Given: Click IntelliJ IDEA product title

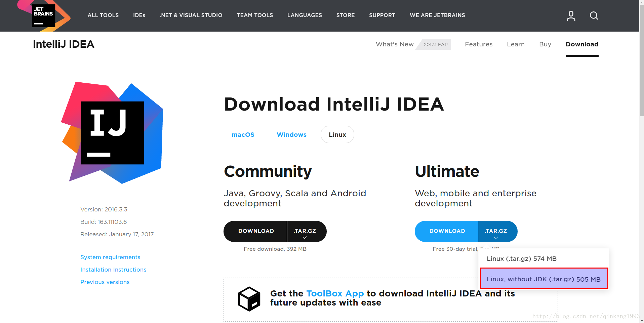Looking at the screenshot, I should [64, 44].
